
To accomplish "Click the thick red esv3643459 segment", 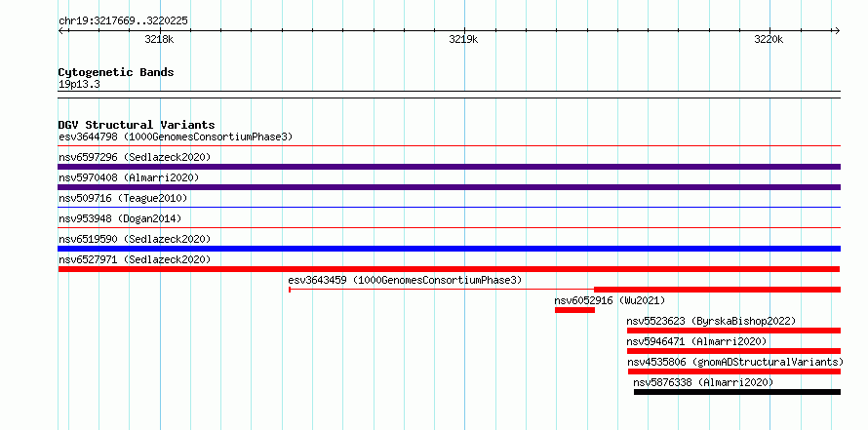I will click(717, 290).
